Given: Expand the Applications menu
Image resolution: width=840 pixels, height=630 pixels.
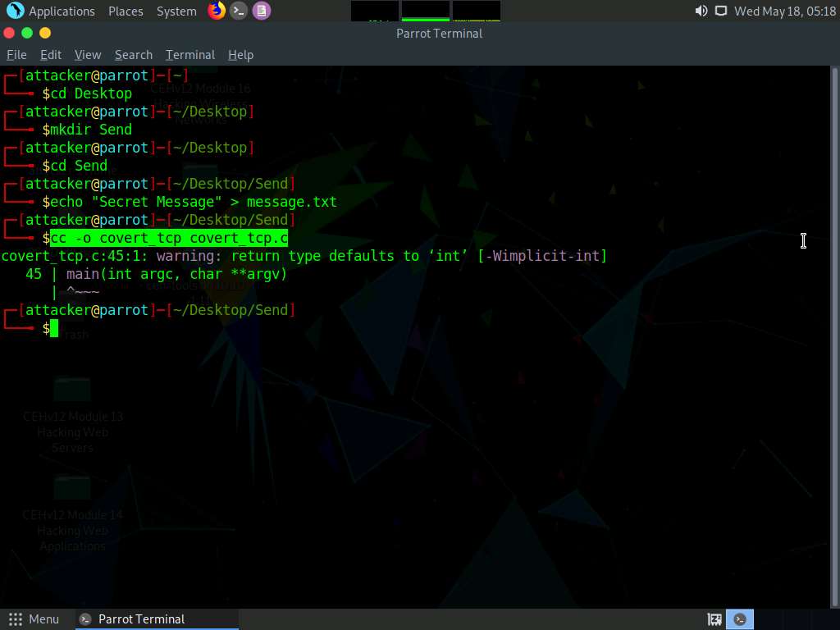Looking at the screenshot, I should 62,11.
